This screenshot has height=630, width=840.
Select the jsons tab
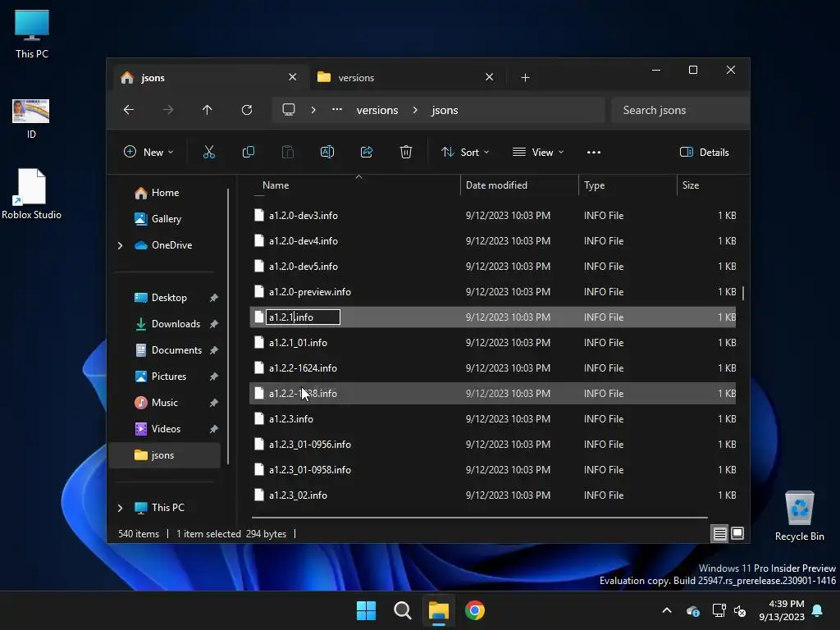pos(210,78)
